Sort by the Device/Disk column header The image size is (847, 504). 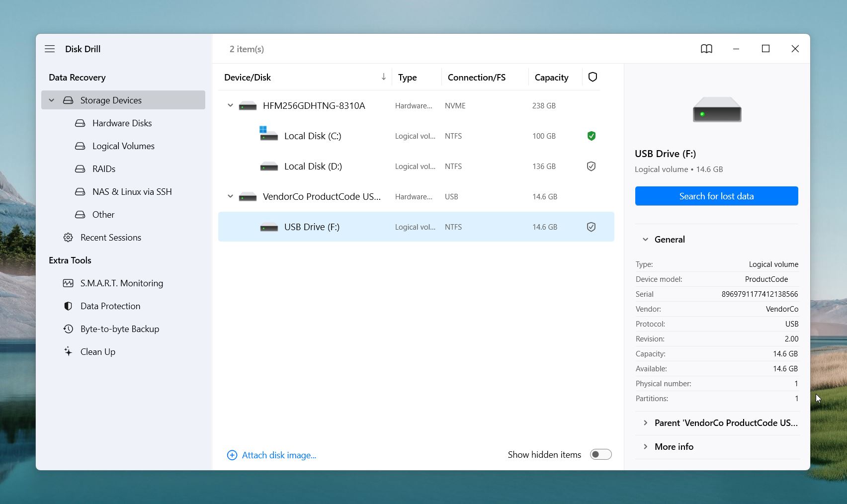click(248, 78)
